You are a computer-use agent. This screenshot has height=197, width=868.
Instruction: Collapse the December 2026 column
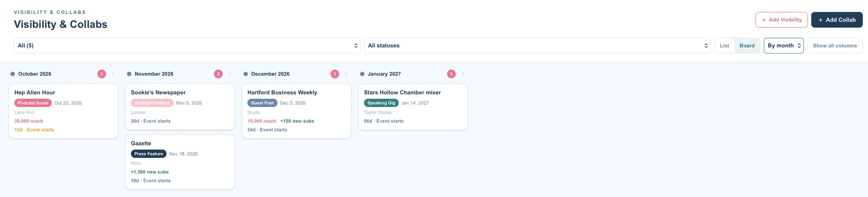pyautogui.click(x=346, y=74)
